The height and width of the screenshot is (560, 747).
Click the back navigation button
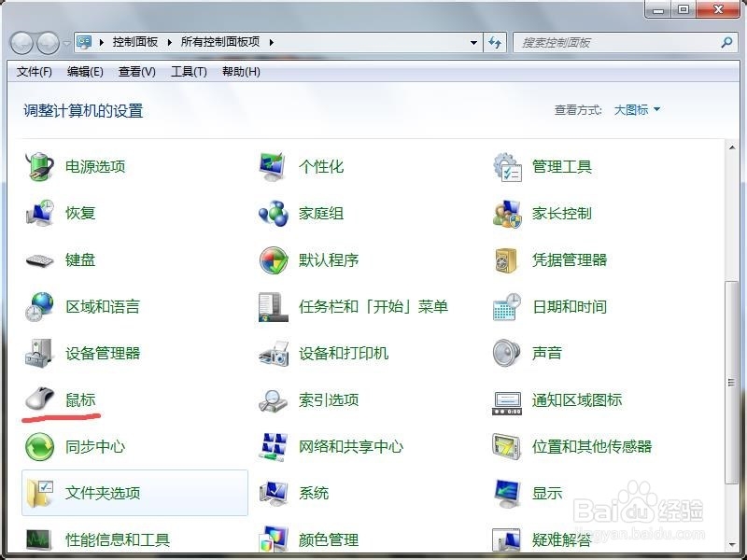19,42
